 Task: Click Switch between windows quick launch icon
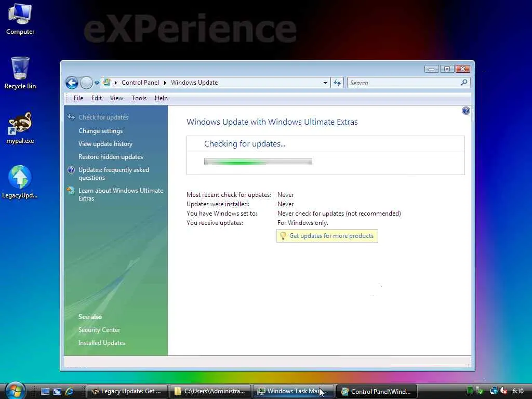click(x=57, y=392)
